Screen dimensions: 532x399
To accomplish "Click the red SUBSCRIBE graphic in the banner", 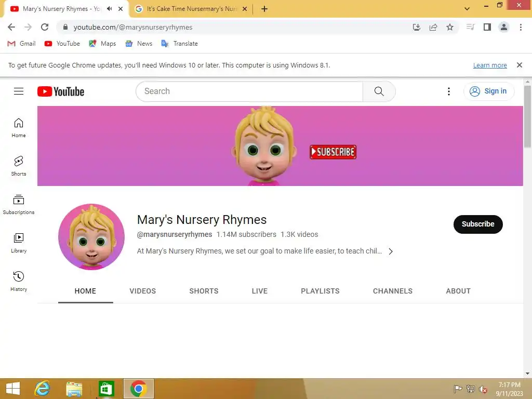I will click(x=333, y=152).
